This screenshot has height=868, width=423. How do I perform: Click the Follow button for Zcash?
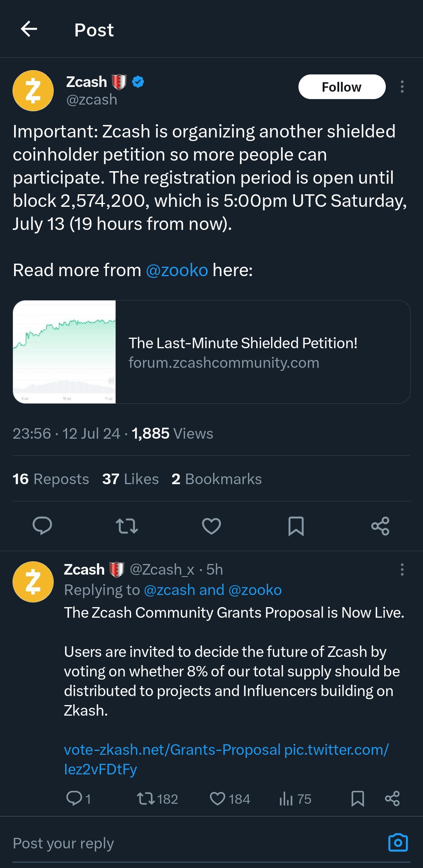pos(342,87)
